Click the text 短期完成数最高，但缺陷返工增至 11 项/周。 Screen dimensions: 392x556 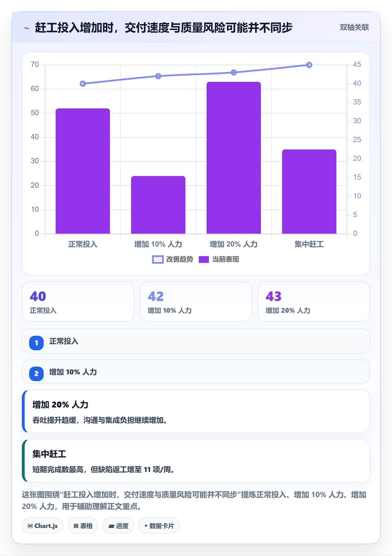click(x=103, y=470)
